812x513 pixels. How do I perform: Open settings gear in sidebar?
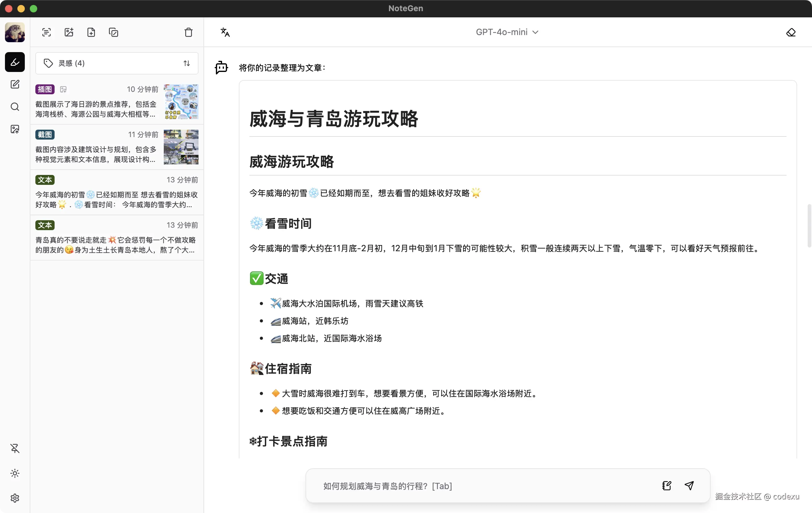click(15, 498)
